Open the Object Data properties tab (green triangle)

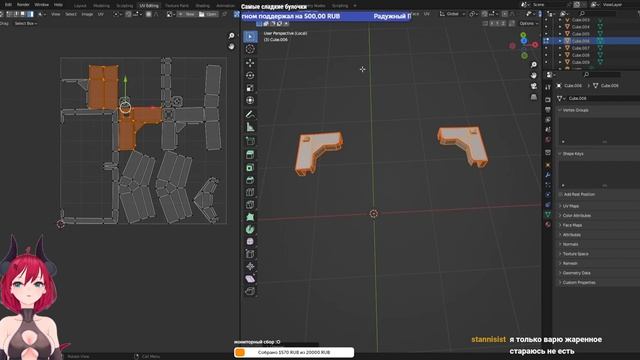click(x=548, y=214)
